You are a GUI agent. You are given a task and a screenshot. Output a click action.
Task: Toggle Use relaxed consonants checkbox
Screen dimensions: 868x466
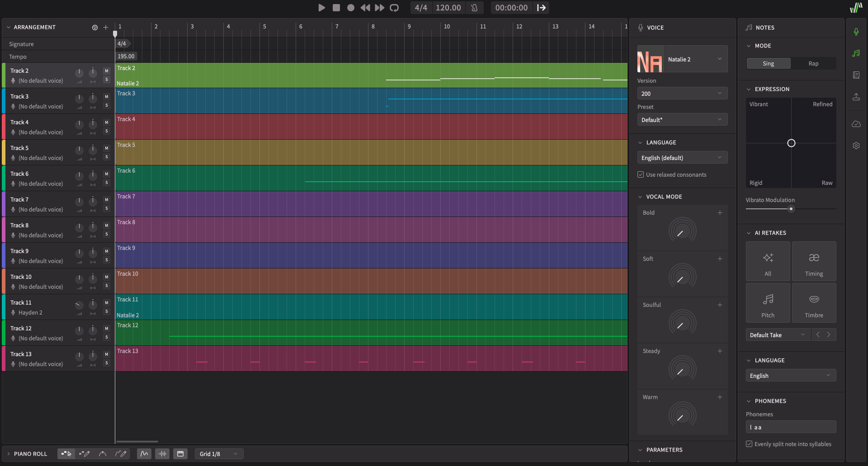(641, 175)
